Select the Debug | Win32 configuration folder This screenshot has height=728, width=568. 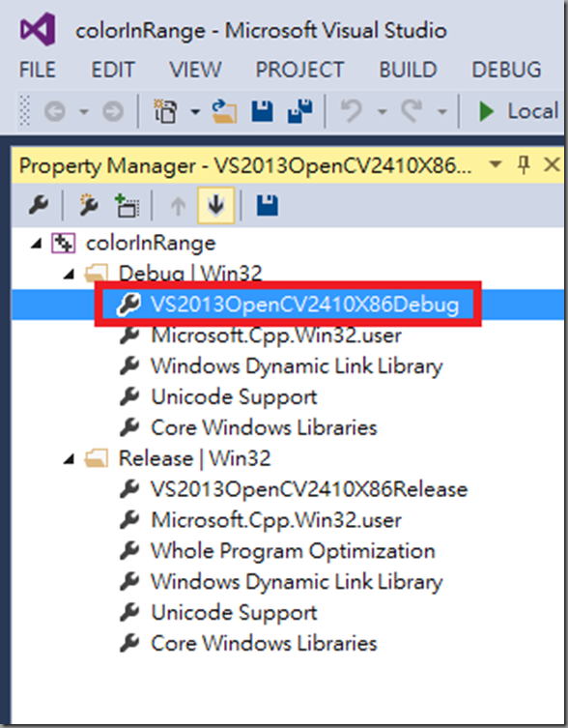tap(190, 273)
